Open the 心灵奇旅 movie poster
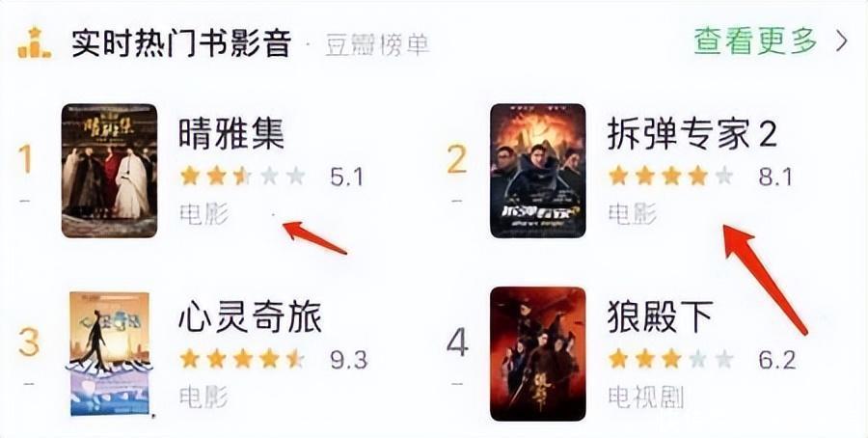Screen dimensions: 868x438 coord(110,354)
